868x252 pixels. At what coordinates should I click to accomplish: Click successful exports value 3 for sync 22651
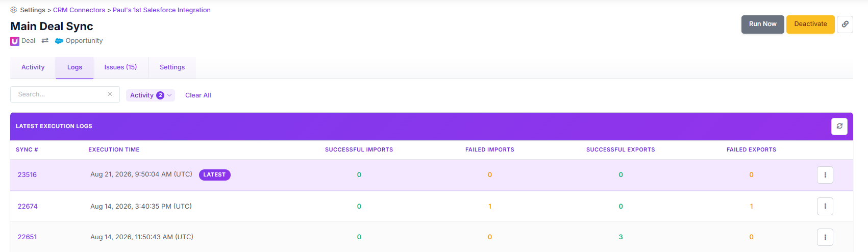(621, 237)
